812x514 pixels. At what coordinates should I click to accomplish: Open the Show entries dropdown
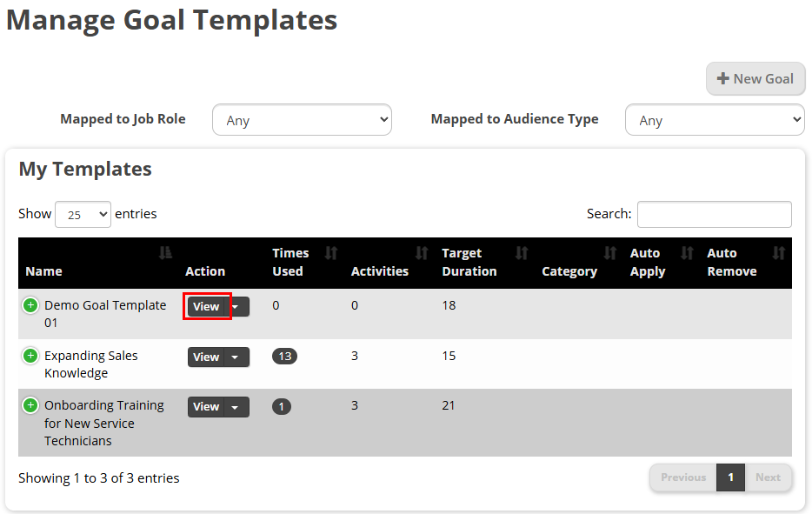tap(83, 214)
